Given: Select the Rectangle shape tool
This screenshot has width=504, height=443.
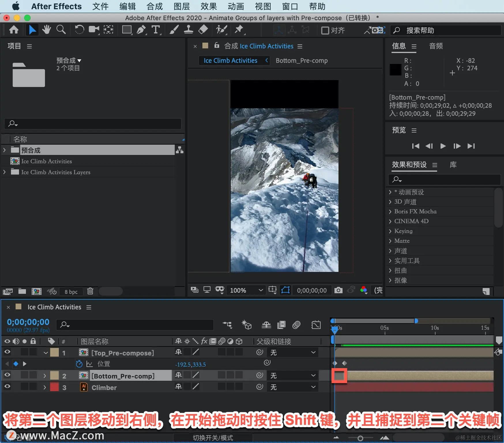Looking at the screenshot, I should point(127,30).
